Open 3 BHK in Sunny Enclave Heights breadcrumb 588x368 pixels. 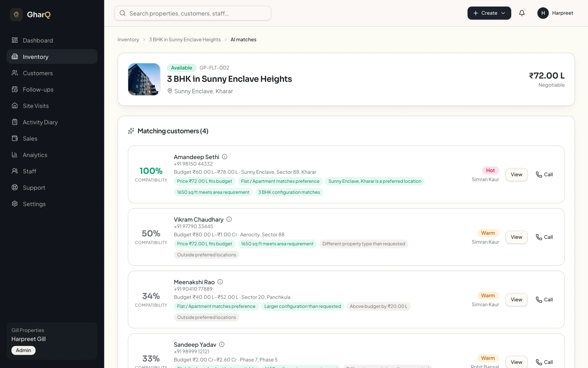point(185,39)
